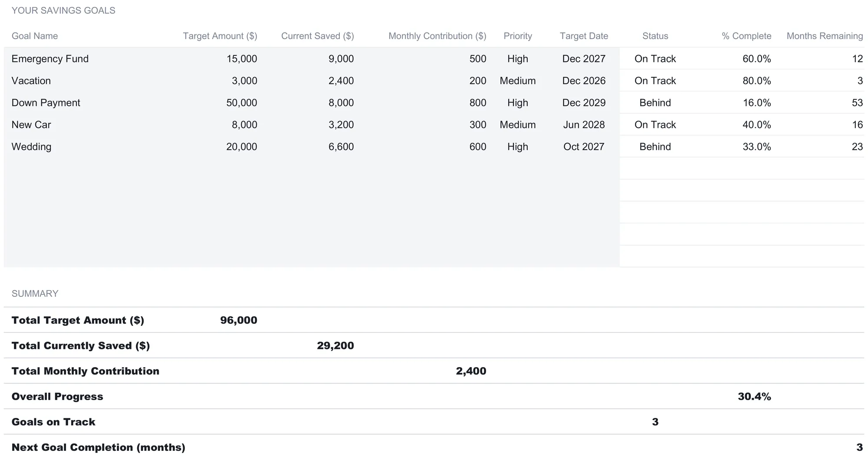Screen dimensions: 868x460
Task: Click the 20,000 target amount cell
Action: 242,147
